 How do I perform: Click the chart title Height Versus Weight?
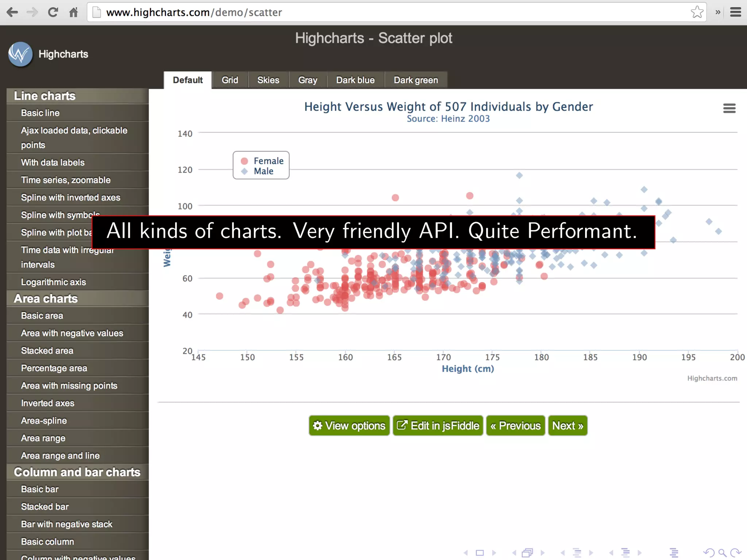(x=449, y=107)
